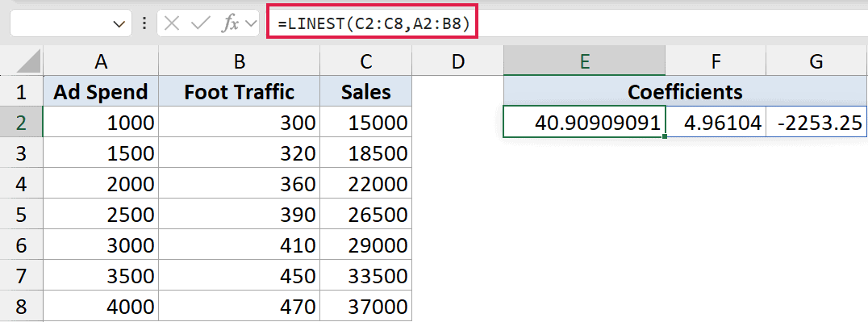Select Ad Spend cell with value 3500
This screenshot has height=322, width=868.
[101, 275]
